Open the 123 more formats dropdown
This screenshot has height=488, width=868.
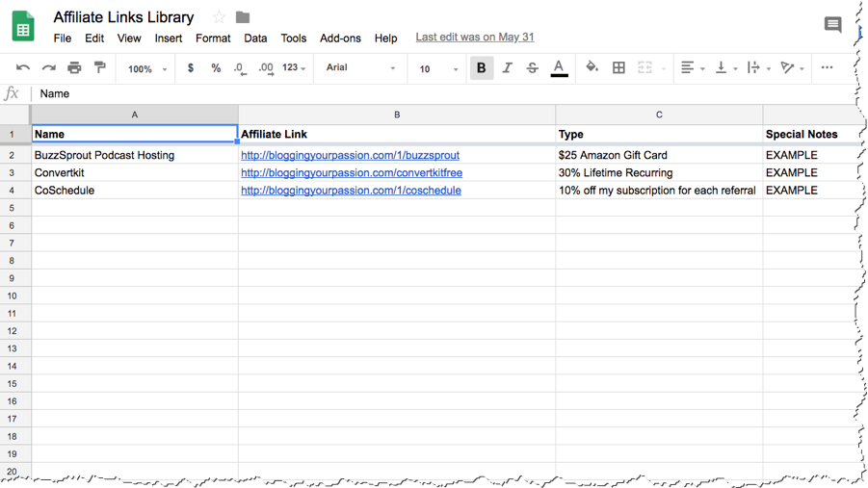click(294, 67)
